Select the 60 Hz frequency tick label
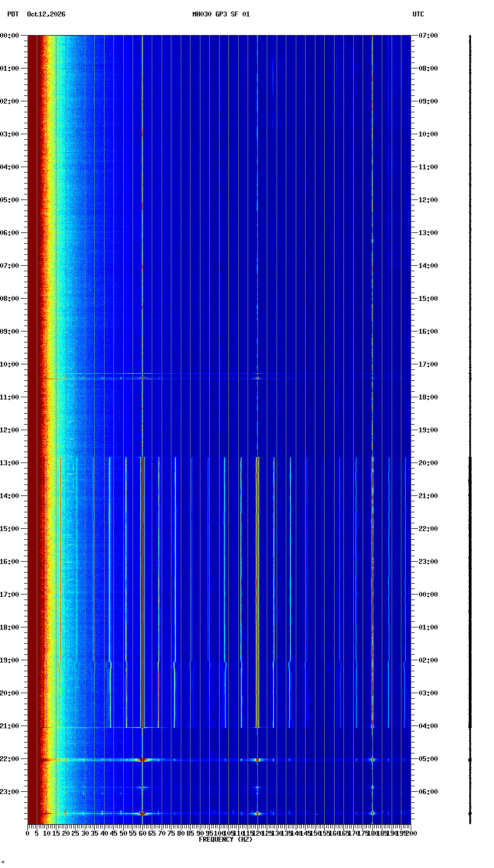This screenshot has height=868, width=494. [x=142, y=833]
